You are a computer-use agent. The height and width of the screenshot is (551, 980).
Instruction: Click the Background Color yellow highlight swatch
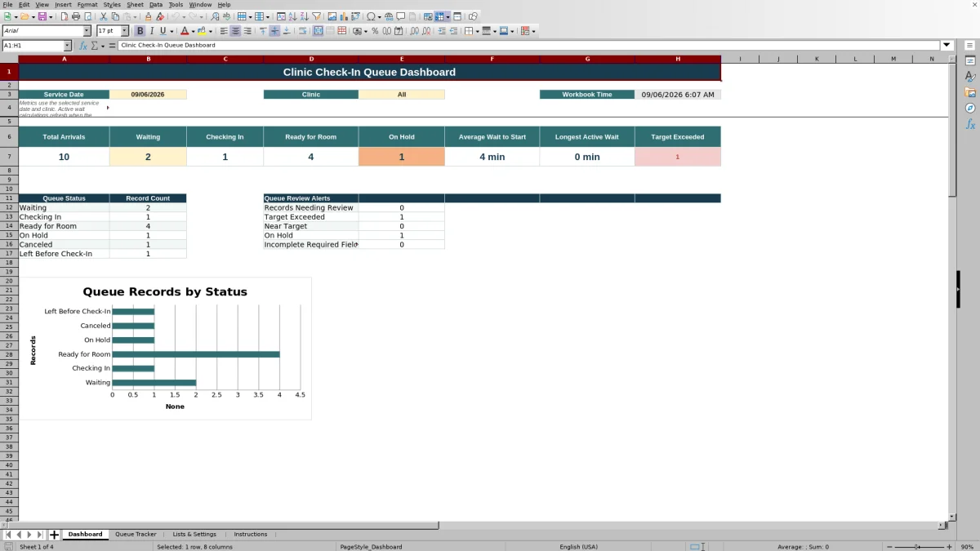coord(202,31)
